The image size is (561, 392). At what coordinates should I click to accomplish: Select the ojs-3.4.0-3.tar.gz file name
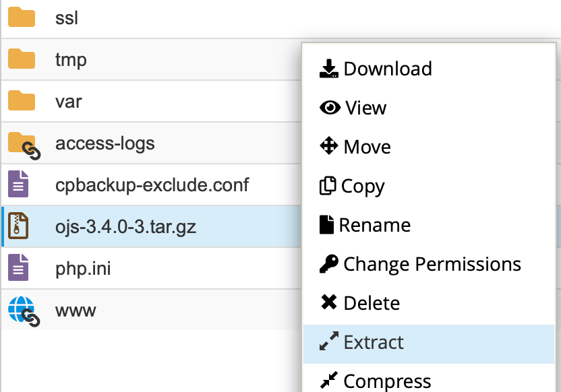click(x=125, y=226)
